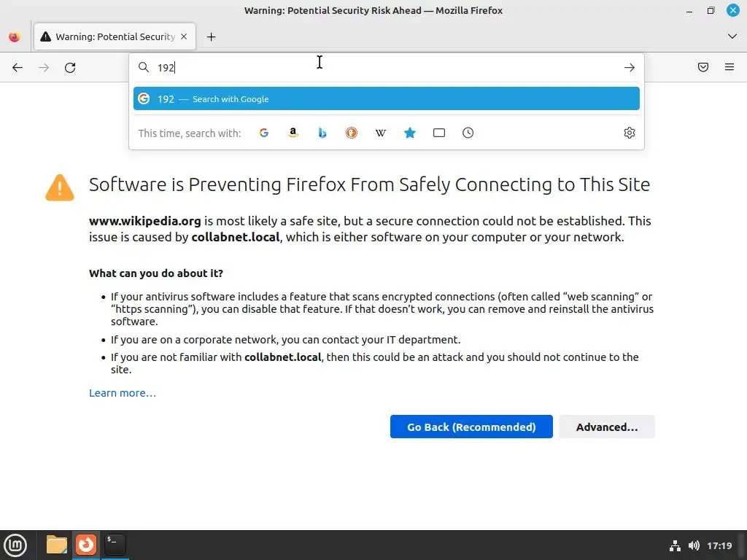Open Firefox application menu
This screenshot has height=560, width=747.
729,68
